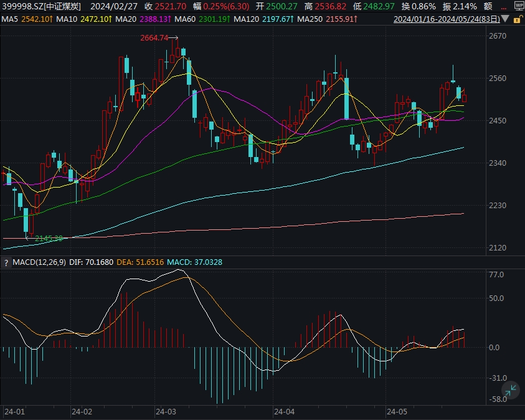This screenshot has height=420, width=525.
Task: Click the DIF: 70.1680 value
Action: [91, 262]
